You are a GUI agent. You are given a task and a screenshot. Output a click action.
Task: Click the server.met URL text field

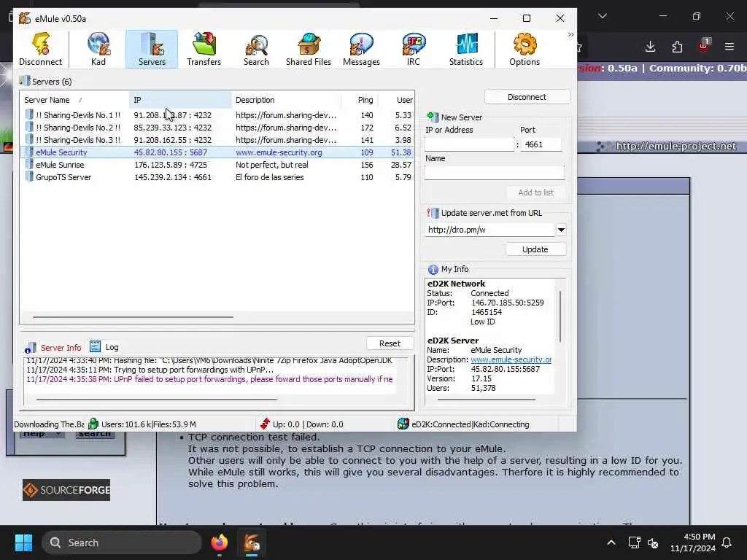(490, 230)
